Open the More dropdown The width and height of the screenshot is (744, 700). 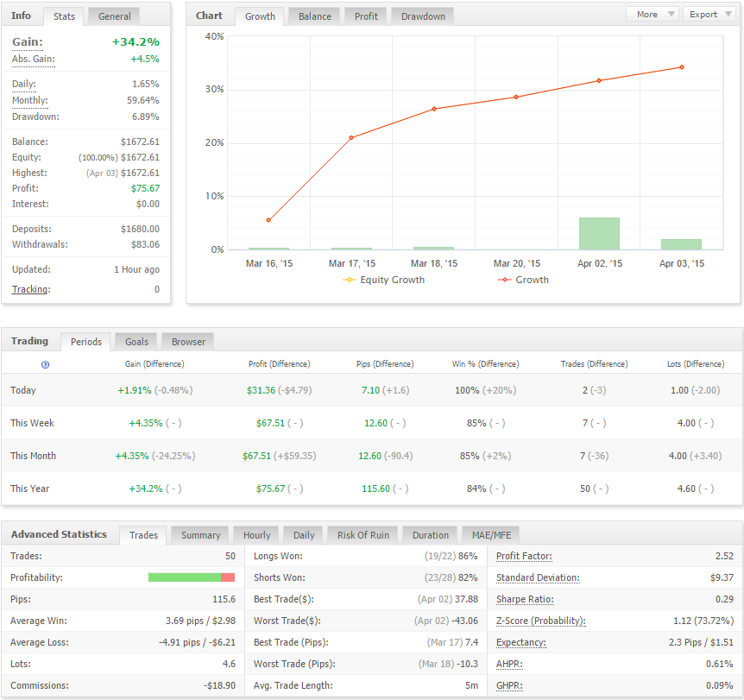pos(653,14)
